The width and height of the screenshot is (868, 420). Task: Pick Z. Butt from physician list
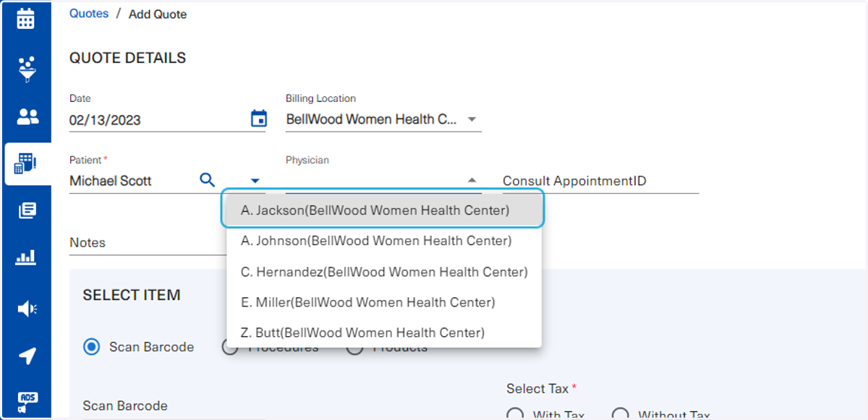coord(383,333)
